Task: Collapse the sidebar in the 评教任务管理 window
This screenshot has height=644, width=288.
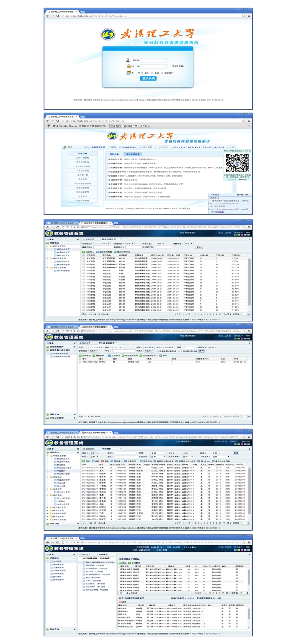Action: [77, 239]
